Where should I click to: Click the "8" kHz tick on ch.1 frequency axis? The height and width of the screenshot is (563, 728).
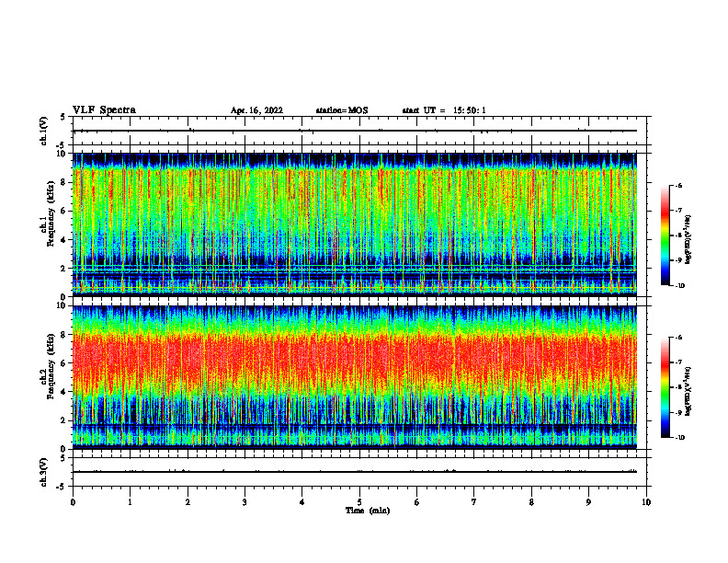[63, 182]
